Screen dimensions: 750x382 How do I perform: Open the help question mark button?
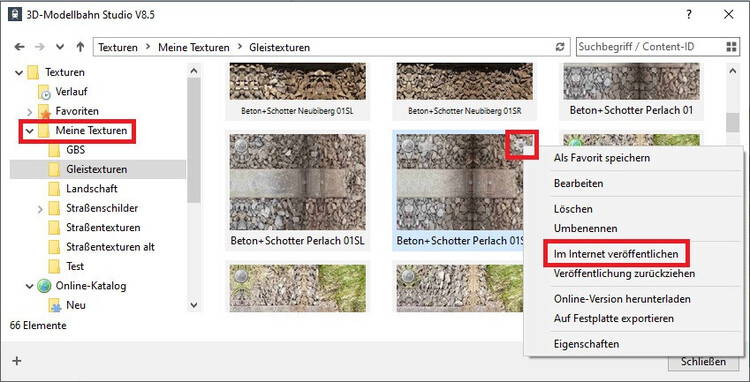689,14
